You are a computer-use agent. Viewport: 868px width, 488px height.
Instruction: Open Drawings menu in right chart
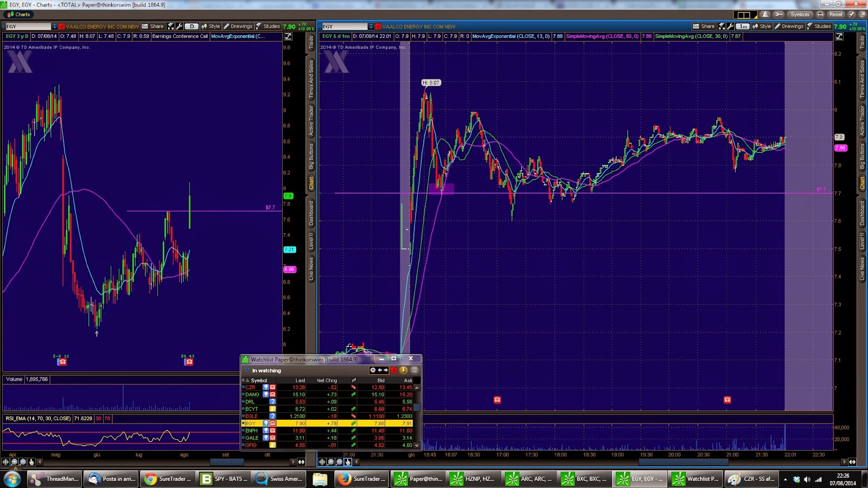point(789,26)
